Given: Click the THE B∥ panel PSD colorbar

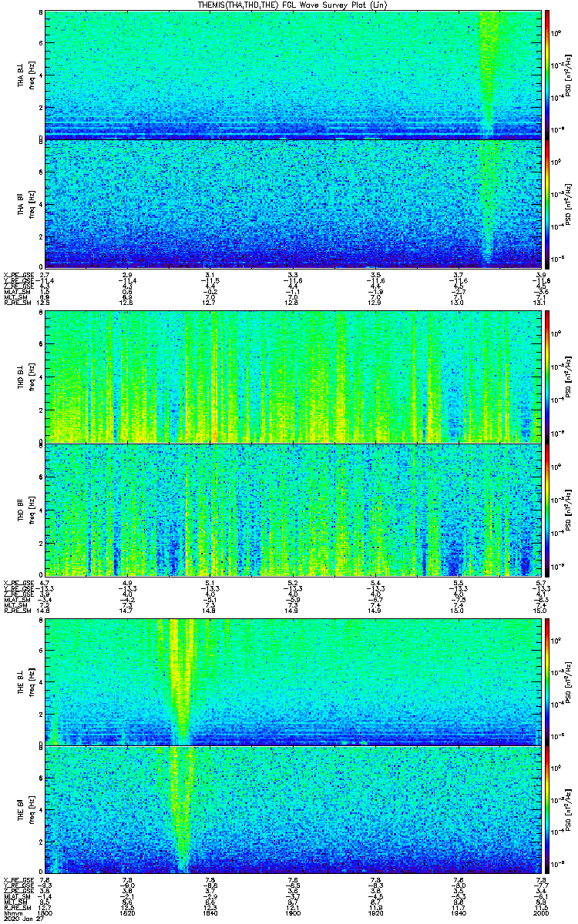Looking at the screenshot, I should pyautogui.click(x=547, y=809).
